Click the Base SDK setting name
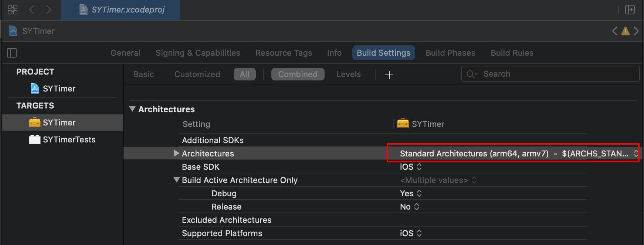The height and width of the screenshot is (245, 644). (x=201, y=167)
